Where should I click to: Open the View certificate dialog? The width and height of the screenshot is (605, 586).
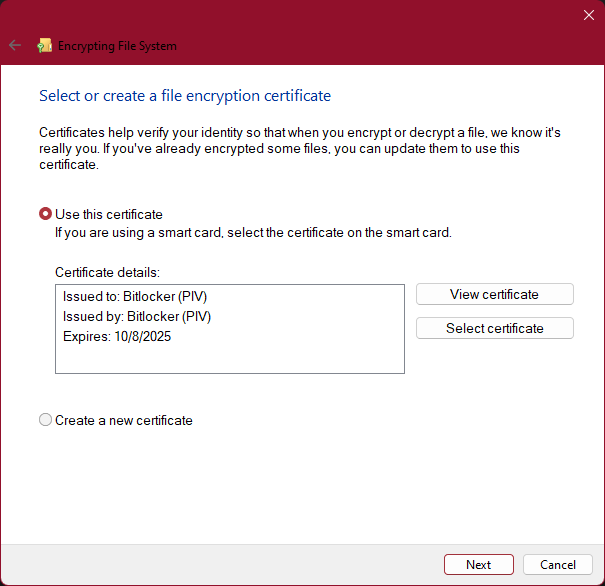[x=495, y=294]
